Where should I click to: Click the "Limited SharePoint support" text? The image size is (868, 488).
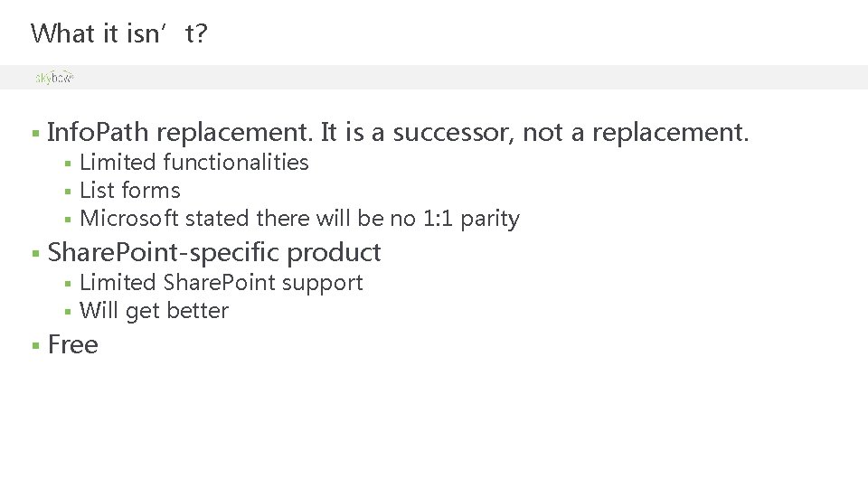(x=222, y=283)
